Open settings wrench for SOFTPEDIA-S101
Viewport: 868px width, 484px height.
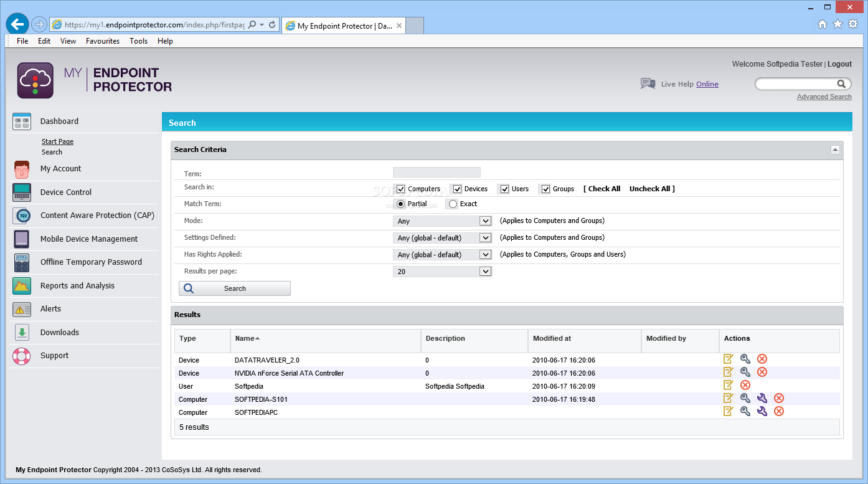point(762,398)
